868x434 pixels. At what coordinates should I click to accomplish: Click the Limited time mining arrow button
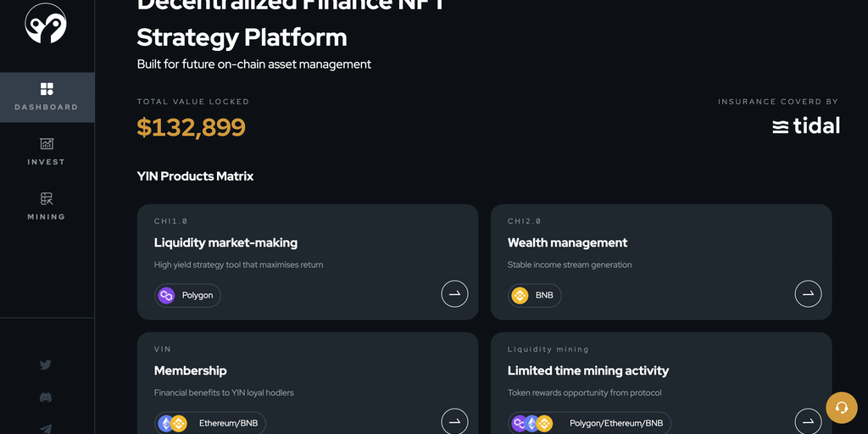(x=808, y=421)
